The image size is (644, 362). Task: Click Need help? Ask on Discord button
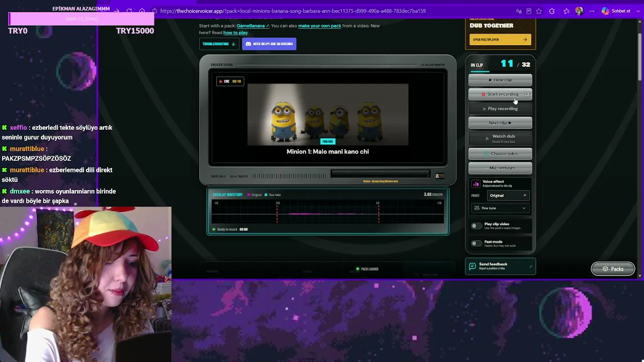[269, 44]
